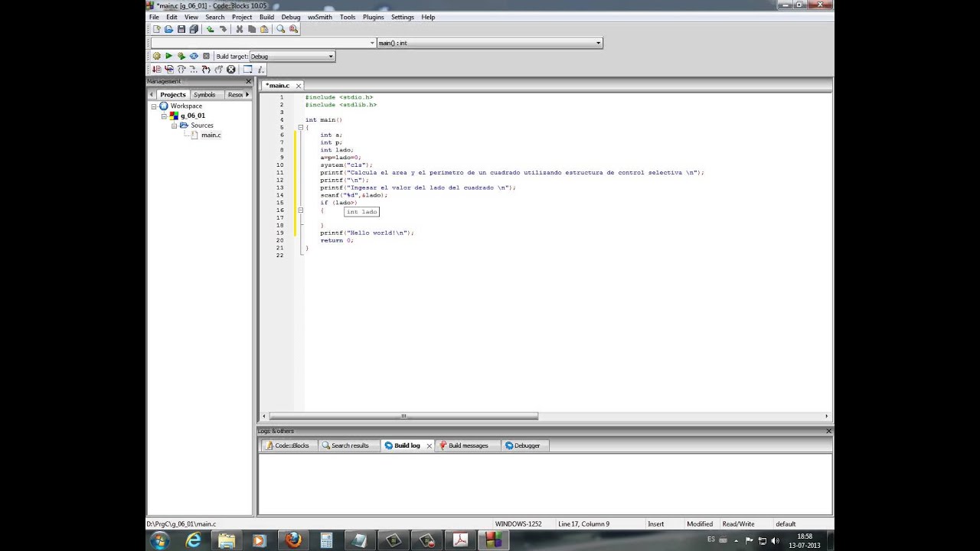Switch to the Symbols tab

(204, 94)
